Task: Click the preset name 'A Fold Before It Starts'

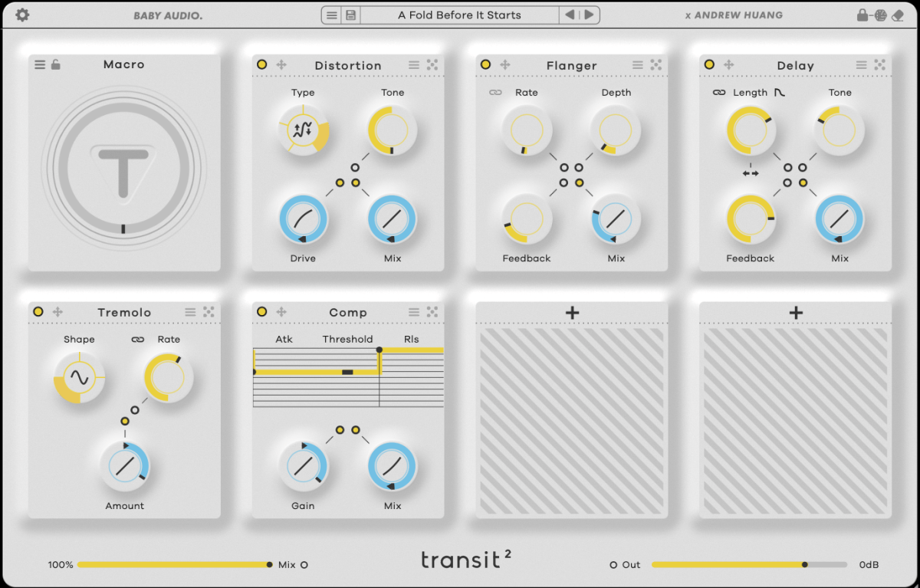Action: click(458, 15)
